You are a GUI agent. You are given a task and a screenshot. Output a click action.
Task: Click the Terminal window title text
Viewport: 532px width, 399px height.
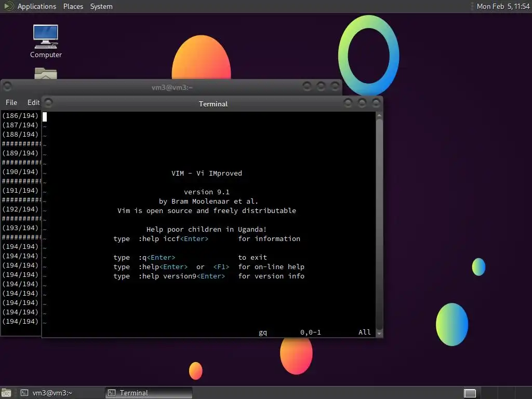213,104
